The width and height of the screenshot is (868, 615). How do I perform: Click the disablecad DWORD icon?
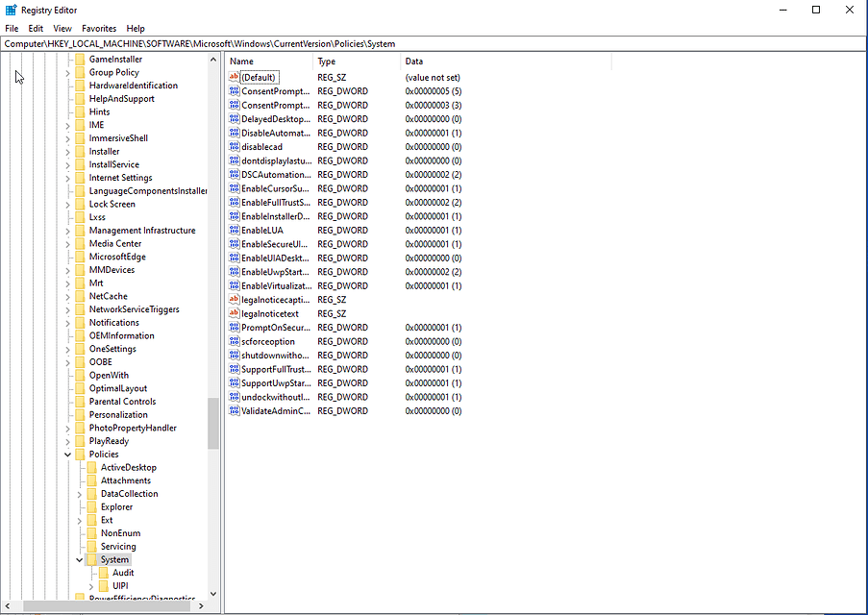(x=233, y=146)
